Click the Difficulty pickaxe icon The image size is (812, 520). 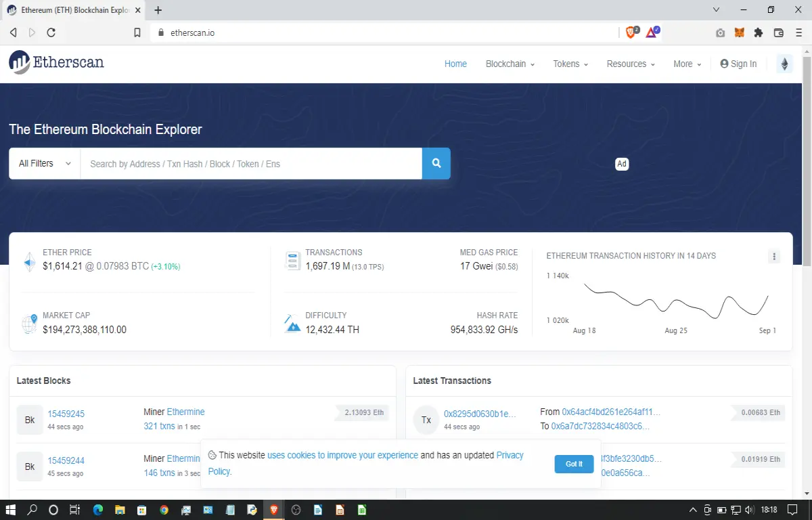(x=292, y=323)
